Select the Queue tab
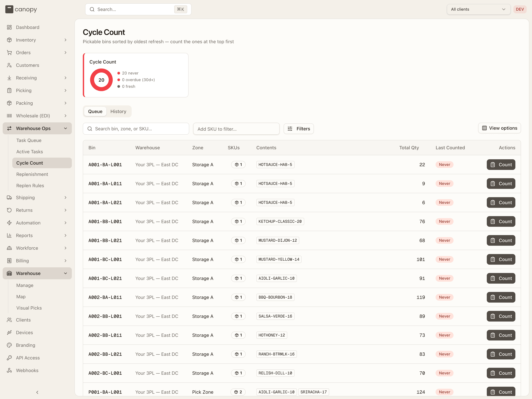The image size is (532, 399). (x=95, y=111)
